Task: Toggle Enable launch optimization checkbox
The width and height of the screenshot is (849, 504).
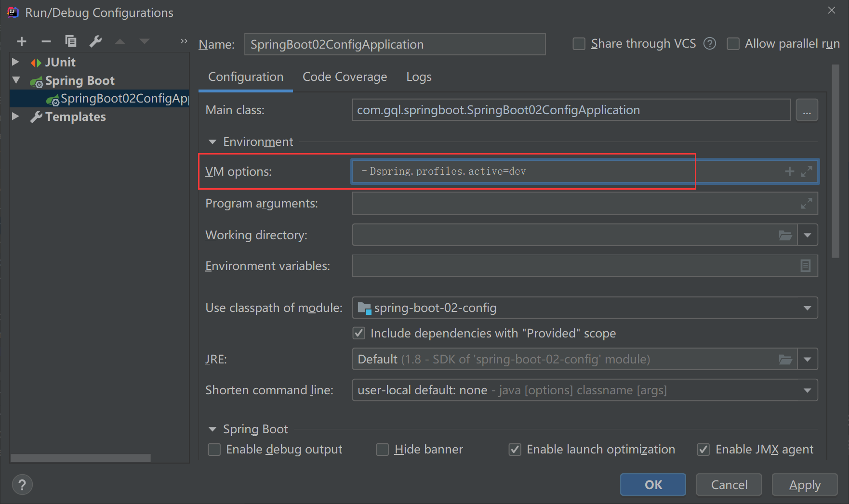Action: coord(515,450)
